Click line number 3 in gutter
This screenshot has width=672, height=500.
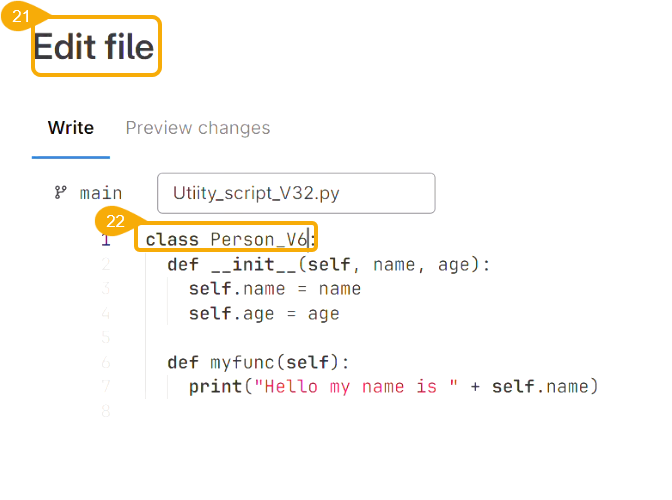106,289
